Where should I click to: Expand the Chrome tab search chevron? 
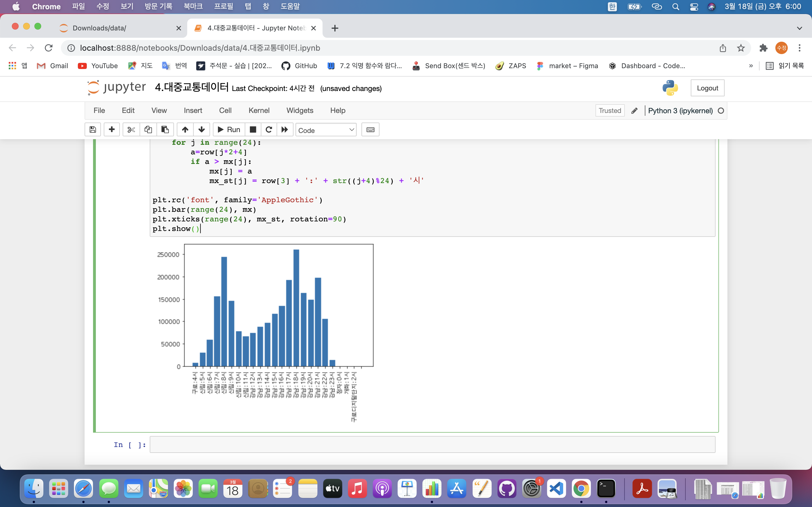(799, 28)
